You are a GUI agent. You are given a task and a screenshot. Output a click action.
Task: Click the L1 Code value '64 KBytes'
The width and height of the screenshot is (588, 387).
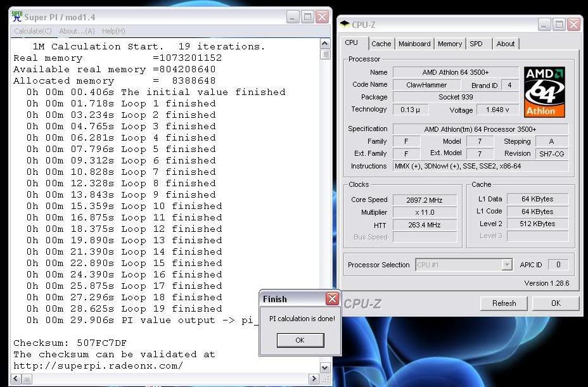click(x=537, y=212)
